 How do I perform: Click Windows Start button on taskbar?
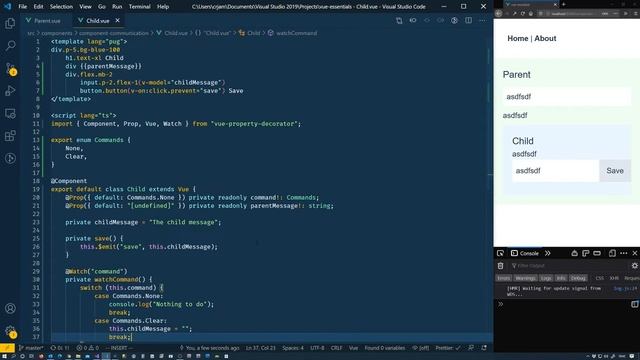[x=4, y=356]
